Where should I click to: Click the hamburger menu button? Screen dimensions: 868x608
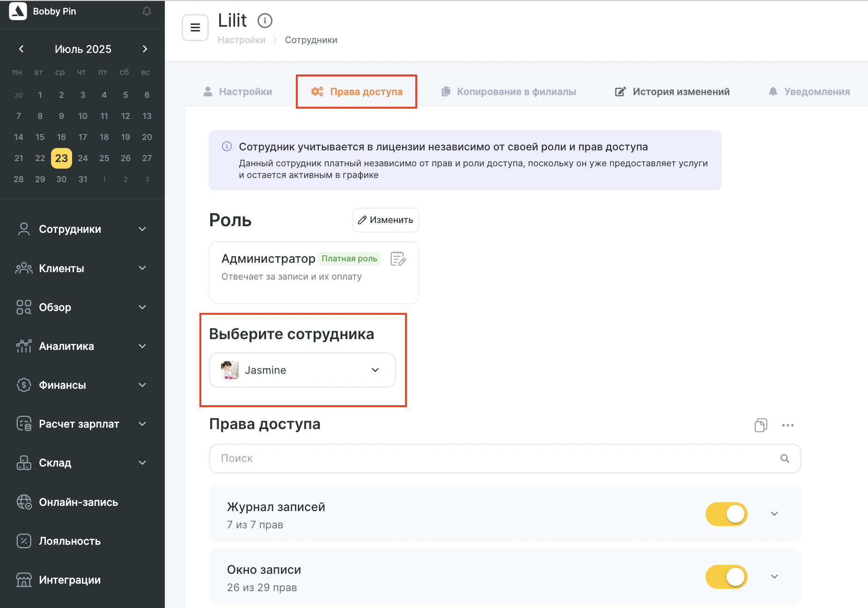(x=195, y=28)
